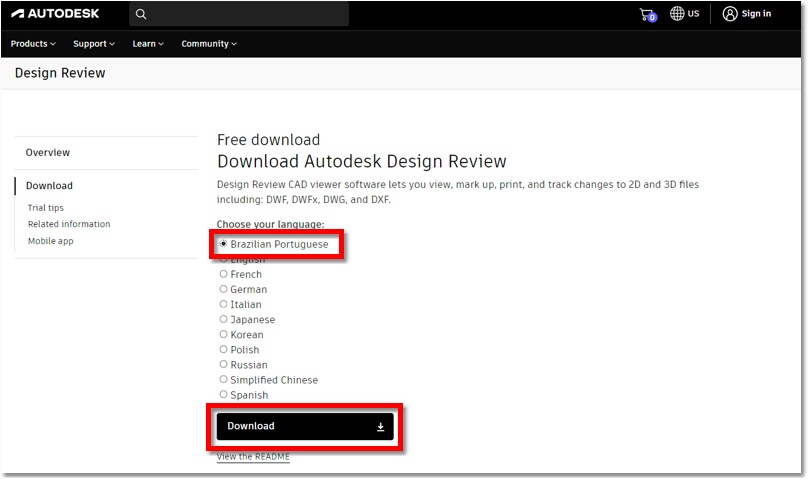The width and height of the screenshot is (808, 480).
Task: Select the Russian language option
Action: [244, 365]
